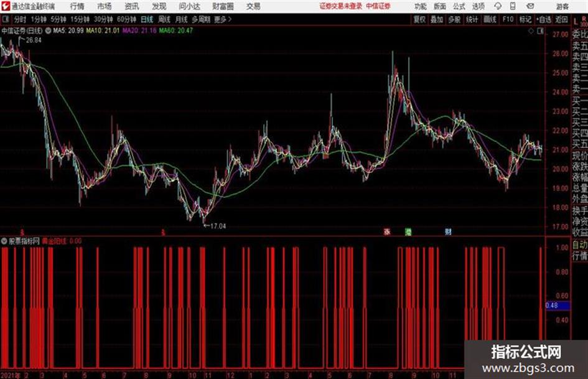Select the 日线 daily period
The width and height of the screenshot is (588, 379).
point(147,19)
